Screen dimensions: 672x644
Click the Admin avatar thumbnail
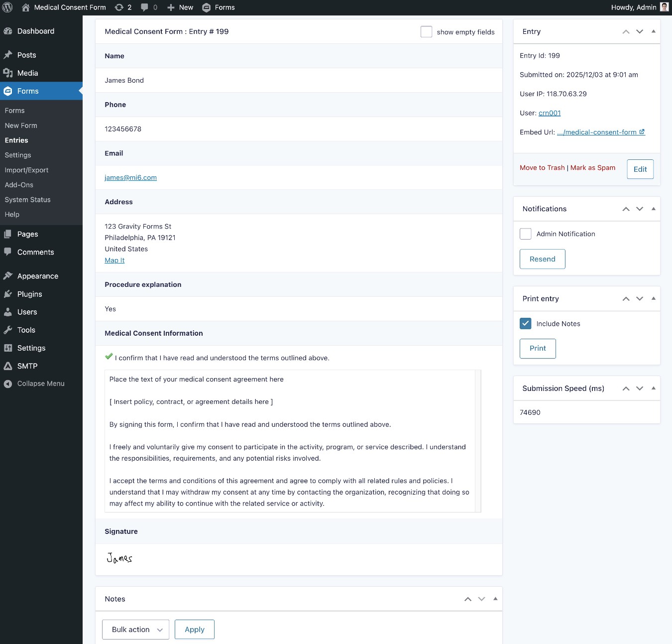pos(664,7)
